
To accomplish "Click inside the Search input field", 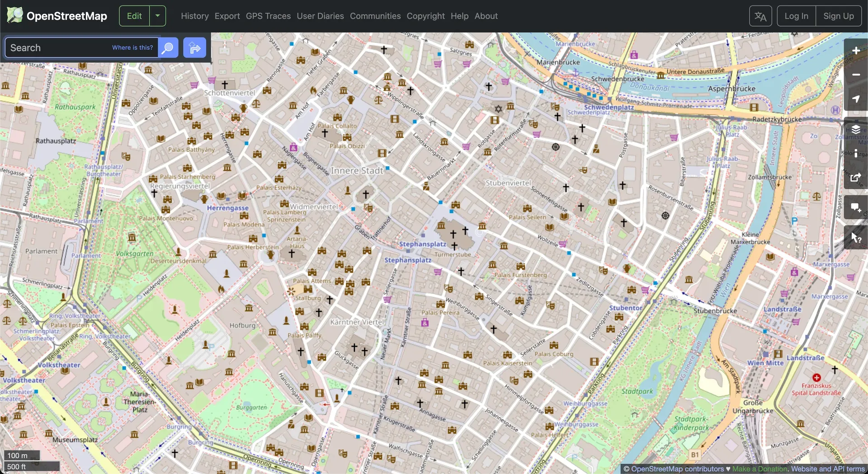I will (68, 47).
